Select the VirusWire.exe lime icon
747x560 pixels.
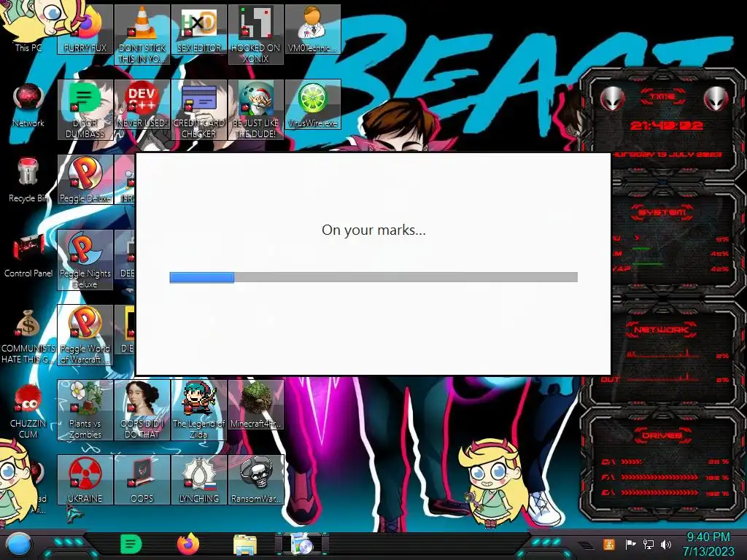pos(312,104)
